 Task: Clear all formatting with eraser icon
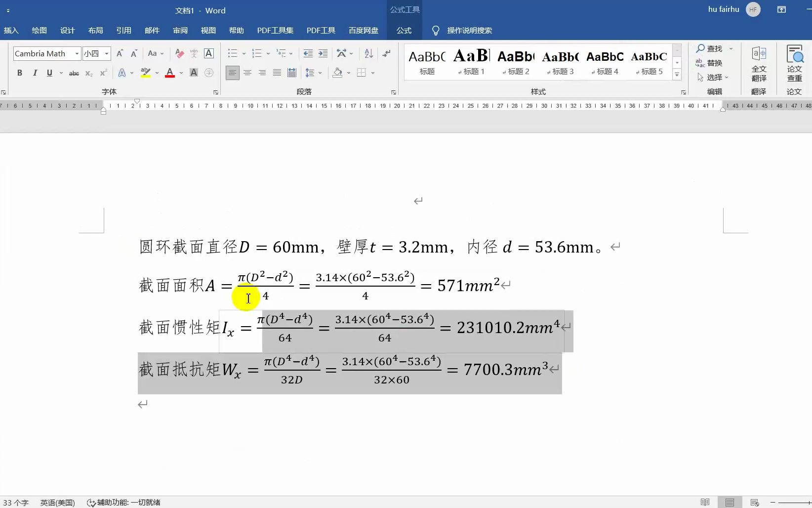pos(180,53)
